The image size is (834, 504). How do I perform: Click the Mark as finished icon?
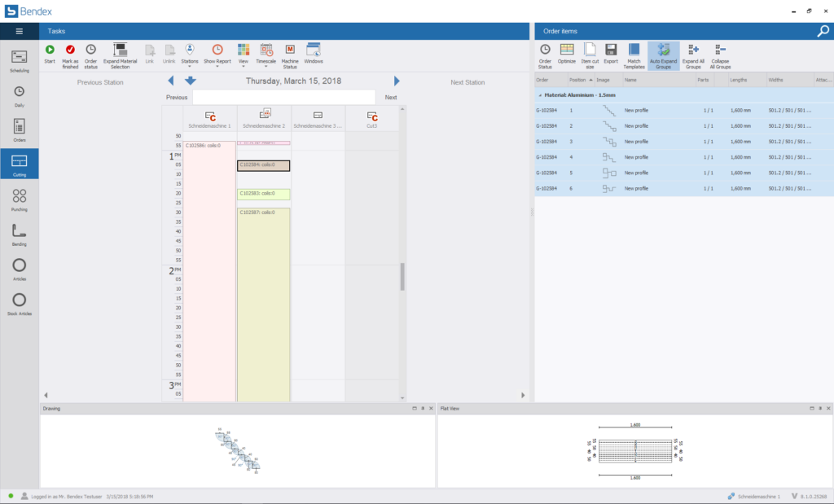[70, 50]
